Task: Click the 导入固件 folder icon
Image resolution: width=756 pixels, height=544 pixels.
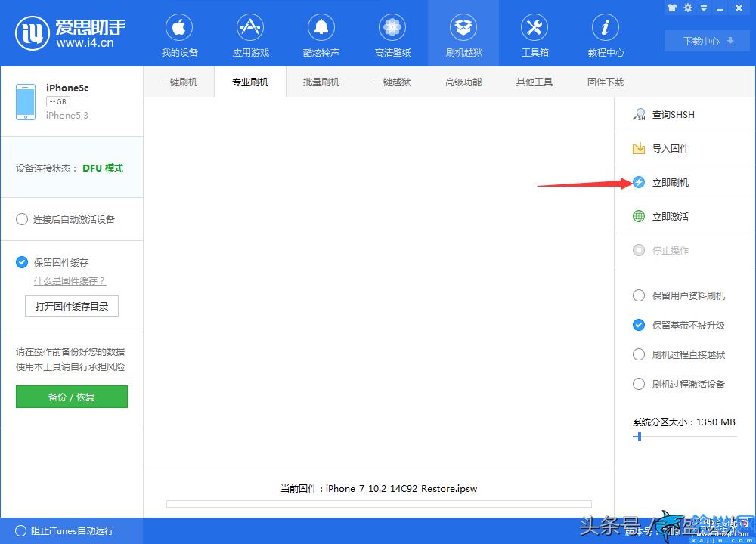Action: 639,148
